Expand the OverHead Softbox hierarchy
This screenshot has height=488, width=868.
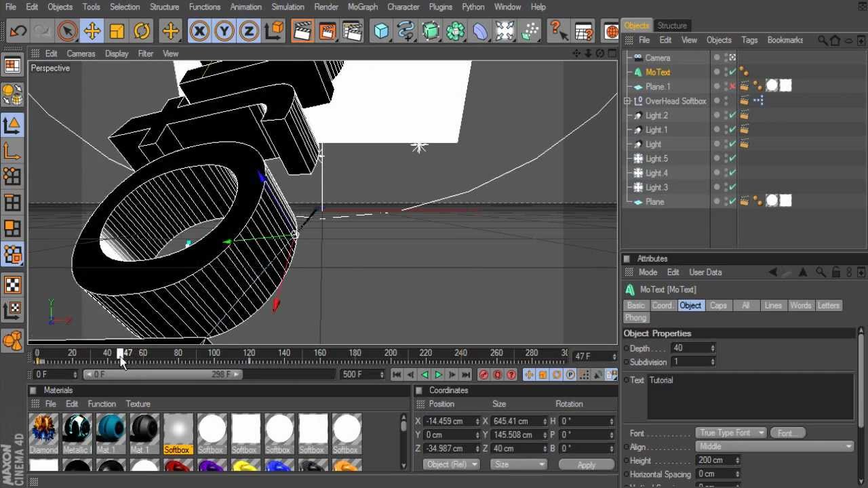coord(627,101)
